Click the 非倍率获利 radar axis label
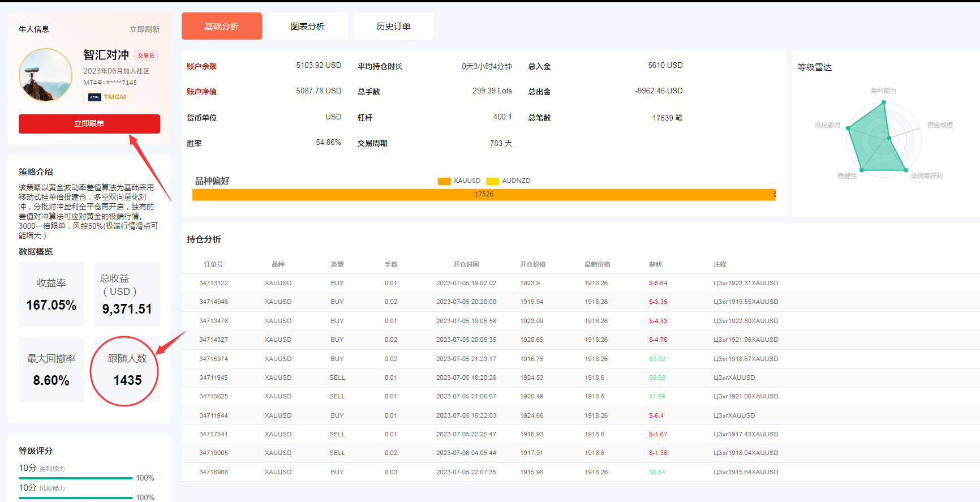The width and height of the screenshot is (980, 502). point(927,176)
